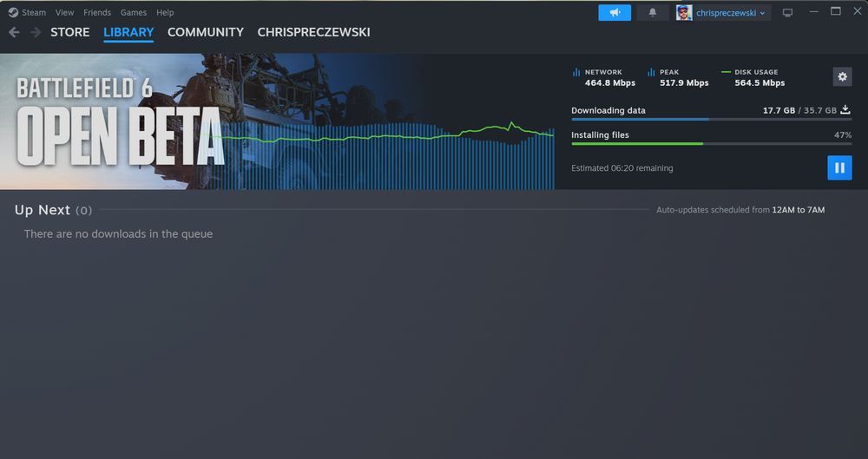The width and height of the screenshot is (868, 459).
Task: Click the network bar chart icon
Action: 576,72
